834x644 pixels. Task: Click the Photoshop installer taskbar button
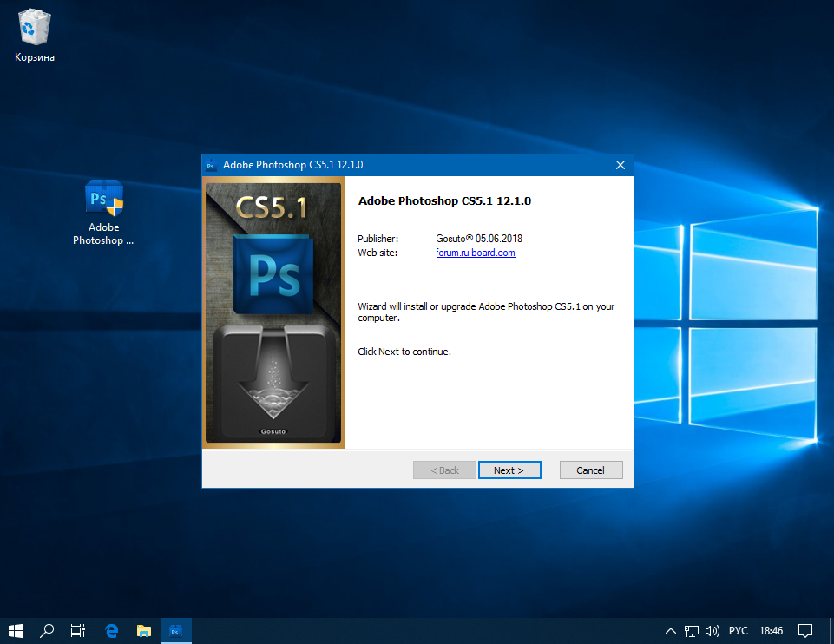tap(176, 630)
